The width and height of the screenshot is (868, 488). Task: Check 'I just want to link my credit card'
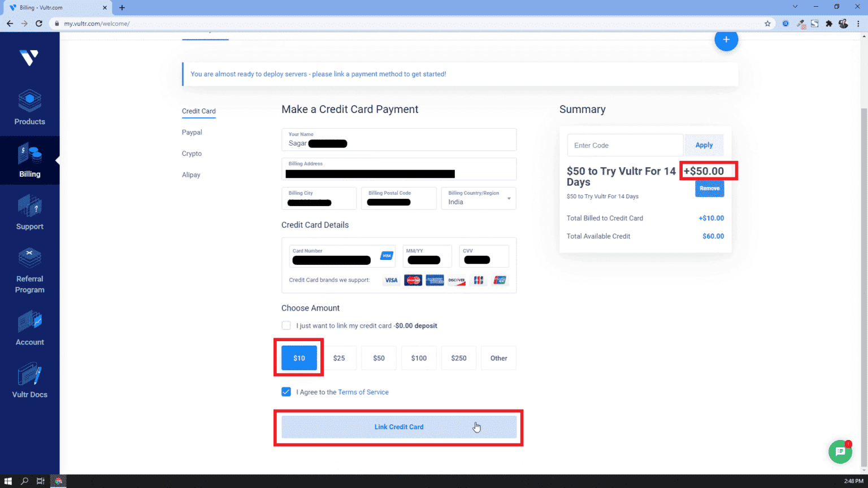click(x=286, y=326)
